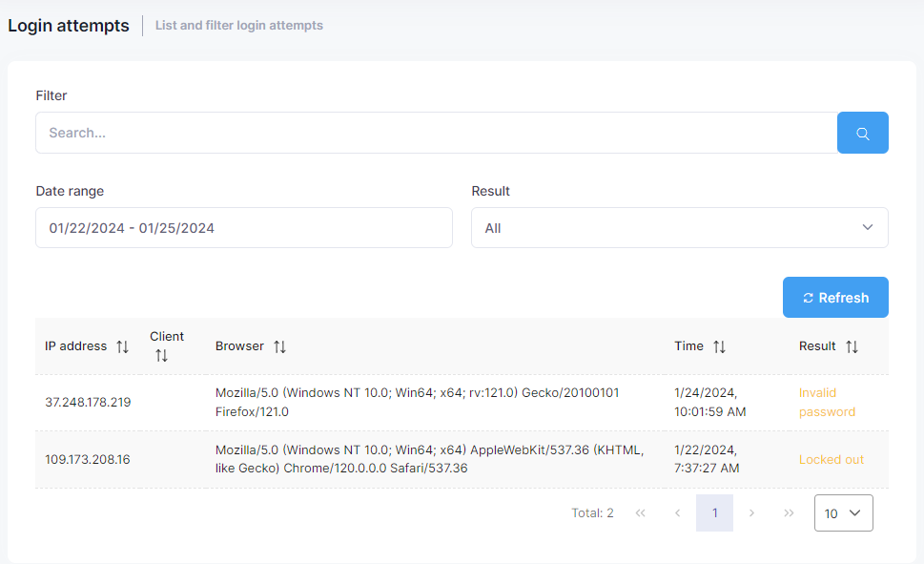Screen dimensions: 924x564
Task: Click the IP address column header label
Action: coord(76,346)
